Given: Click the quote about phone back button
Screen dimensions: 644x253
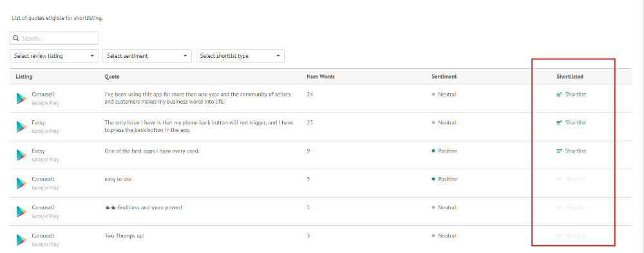Looking at the screenshot, I should coord(199,126).
